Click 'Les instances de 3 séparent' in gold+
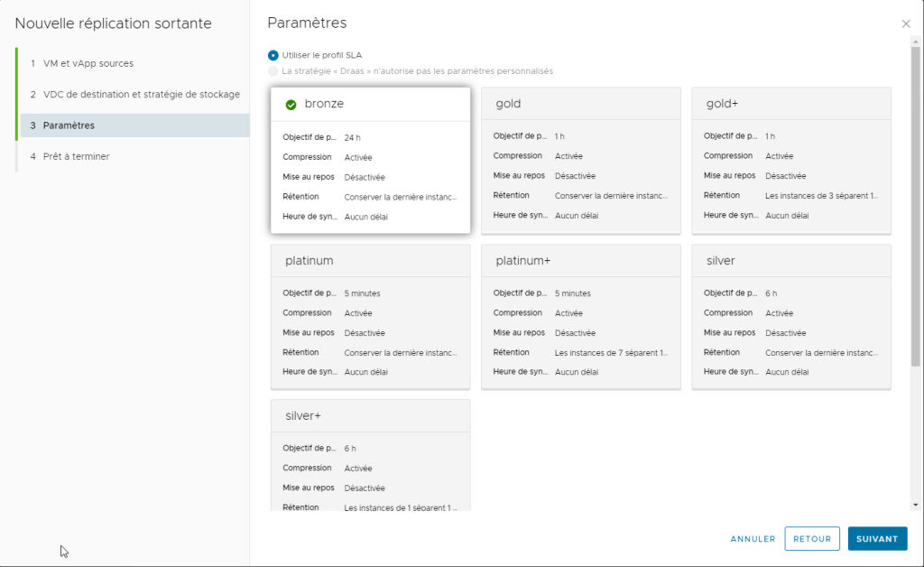This screenshot has height=567, width=924. click(x=821, y=196)
